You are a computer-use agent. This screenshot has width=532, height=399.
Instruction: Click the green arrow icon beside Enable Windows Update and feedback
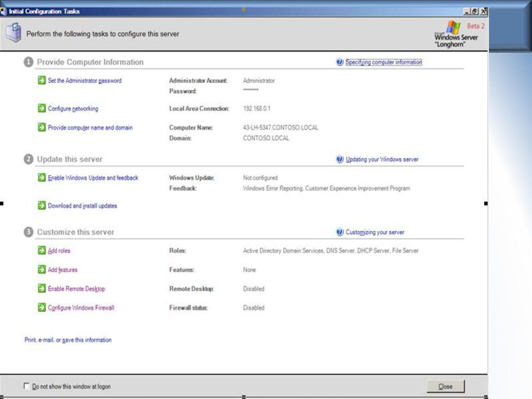[42, 178]
